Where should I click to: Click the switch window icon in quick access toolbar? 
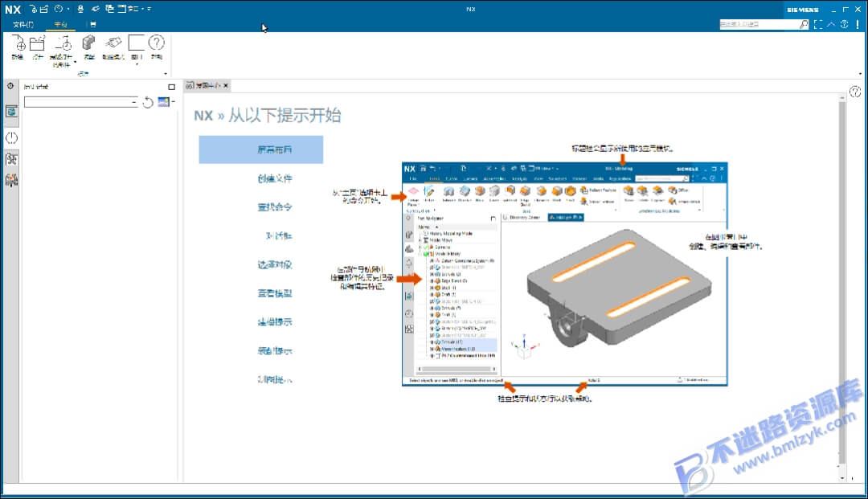[x=109, y=9]
